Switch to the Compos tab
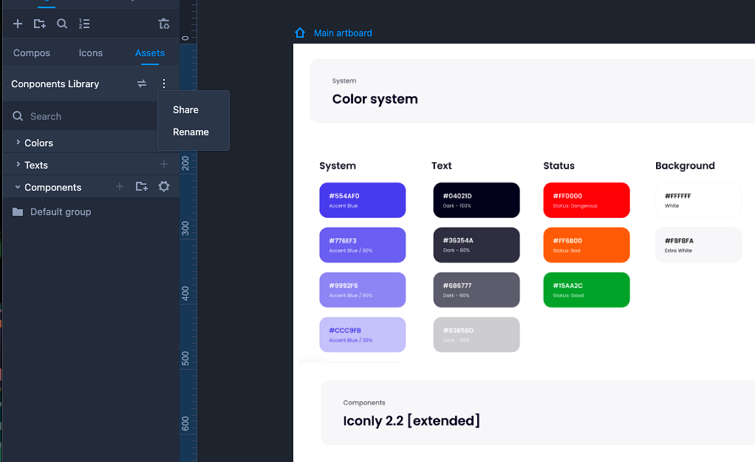This screenshot has width=755, height=462. pos(31,53)
